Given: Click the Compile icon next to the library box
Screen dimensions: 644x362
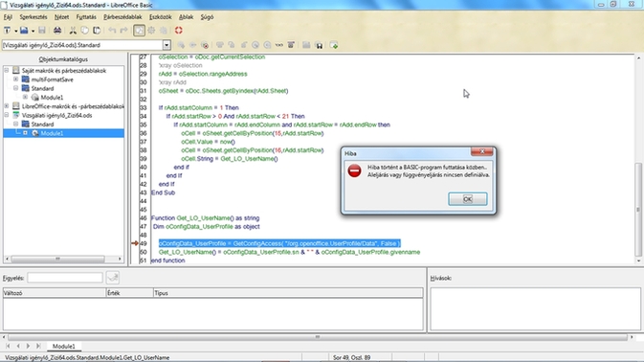Looking at the screenshot, I should 181,45.
